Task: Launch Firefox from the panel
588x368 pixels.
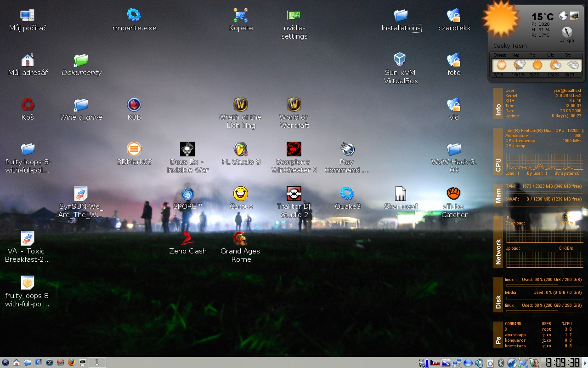Action: tap(71, 362)
